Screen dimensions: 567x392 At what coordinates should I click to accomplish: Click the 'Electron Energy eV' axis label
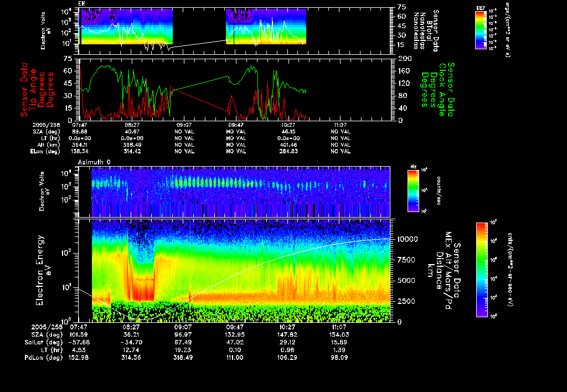[43, 270]
